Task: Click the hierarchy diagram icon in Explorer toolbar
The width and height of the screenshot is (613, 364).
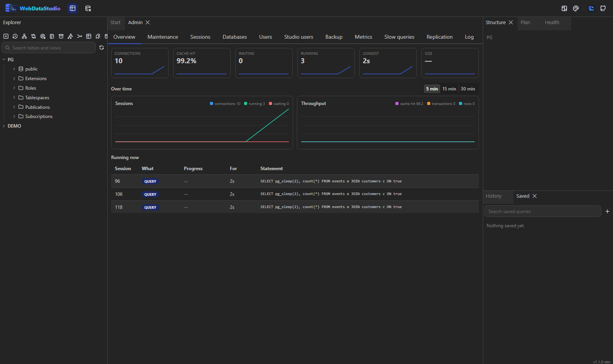Action: coord(24,36)
